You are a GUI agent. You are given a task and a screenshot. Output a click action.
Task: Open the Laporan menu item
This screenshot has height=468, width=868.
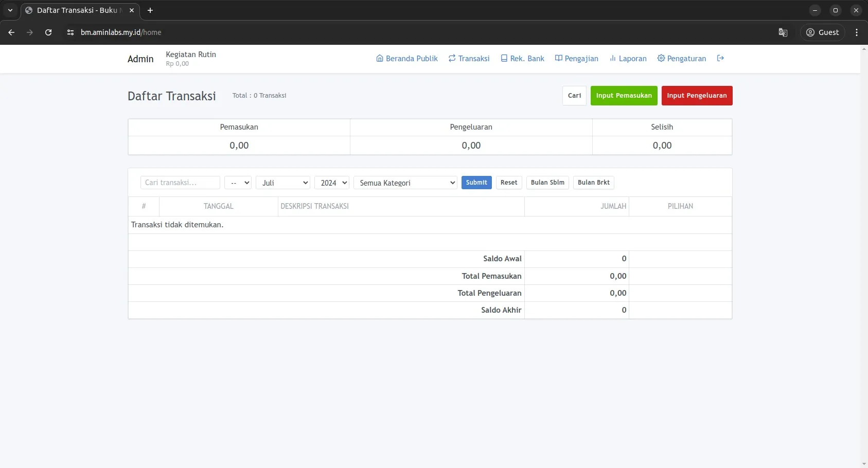(x=628, y=59)
